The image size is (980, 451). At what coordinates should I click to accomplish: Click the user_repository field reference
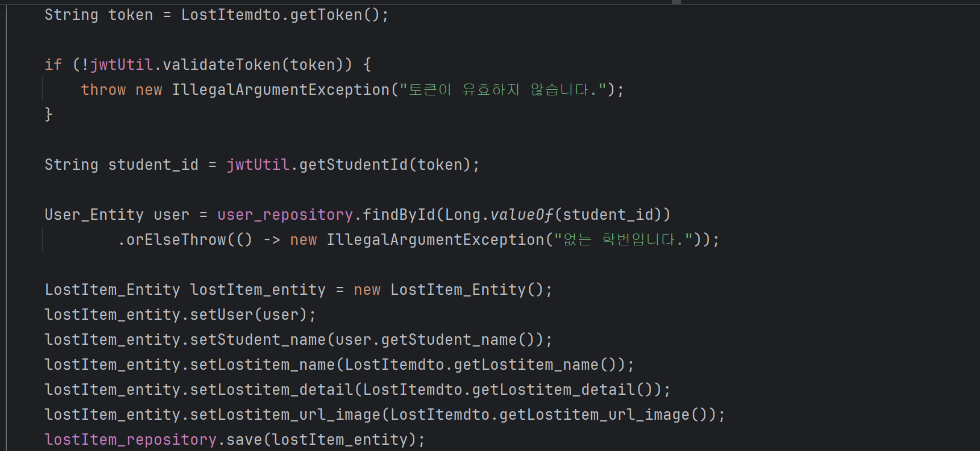pos(285,215)
